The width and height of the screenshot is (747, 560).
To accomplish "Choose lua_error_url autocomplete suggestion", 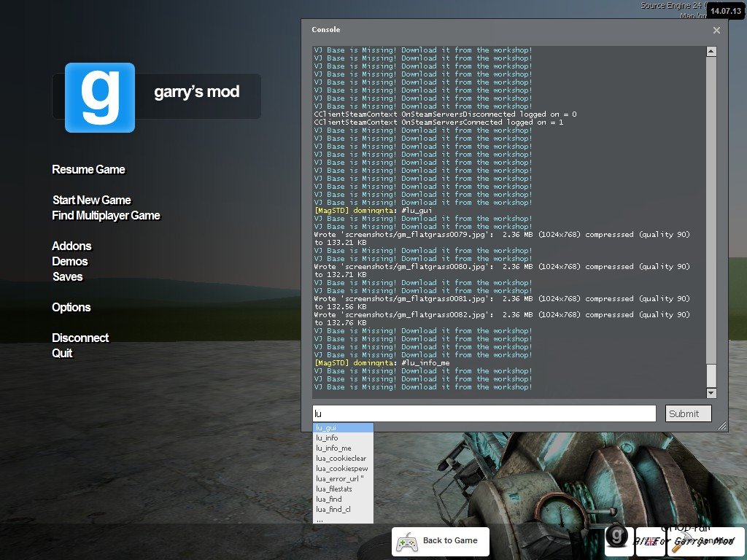I will click(x=343, y=478).
